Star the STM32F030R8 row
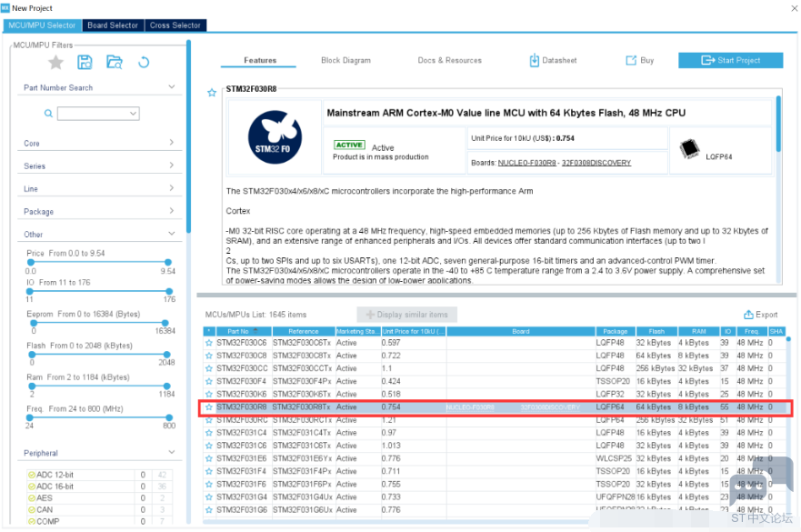 click(208, 407)
